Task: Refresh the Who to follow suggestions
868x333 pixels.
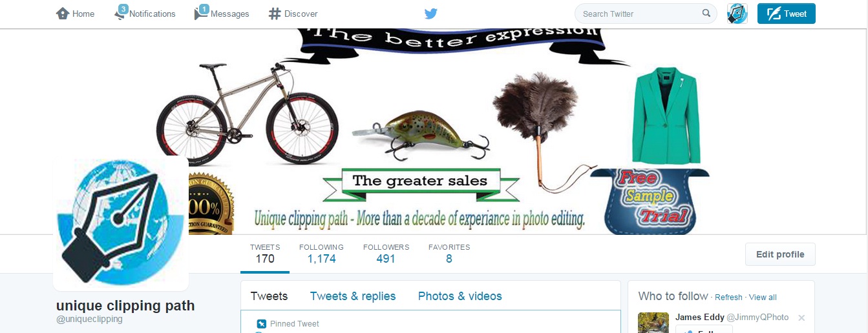Action: tap(728, 298)
